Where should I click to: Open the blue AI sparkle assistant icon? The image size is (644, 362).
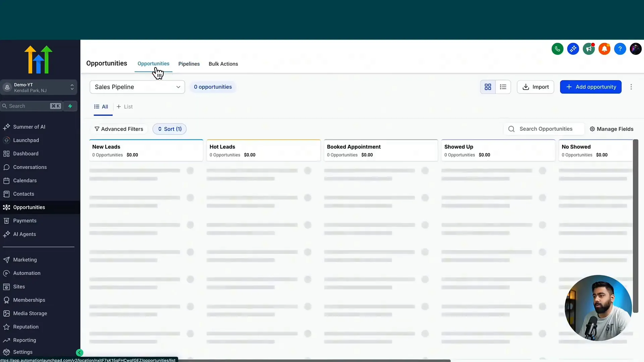pyautogui.click(x=573, y=49)
